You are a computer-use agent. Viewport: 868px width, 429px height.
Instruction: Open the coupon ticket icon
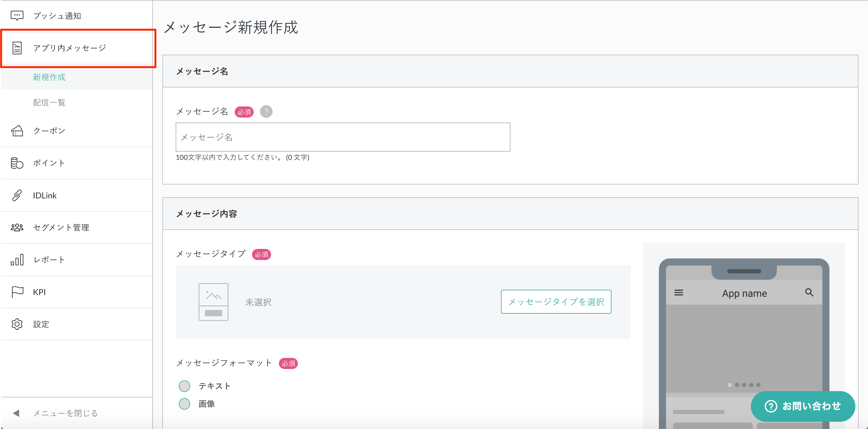tap(17, 131)
